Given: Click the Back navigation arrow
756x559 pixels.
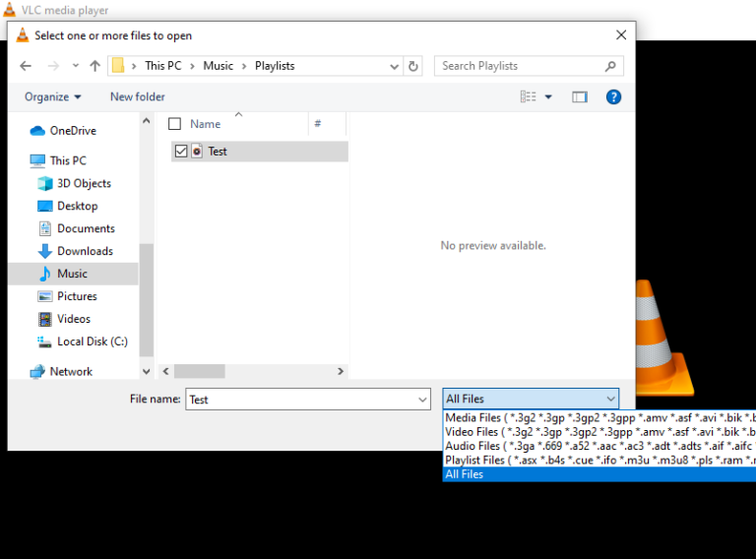Looking at the screenshot, I should pos(26,66).
